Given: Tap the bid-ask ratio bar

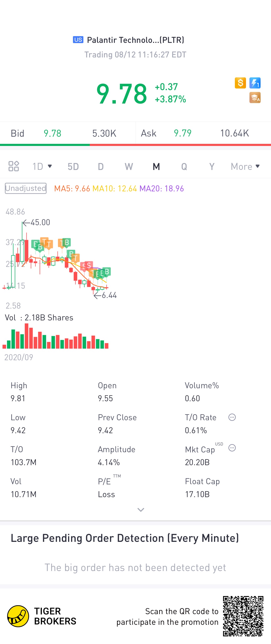Looking at the screenshot, I should point(135,145).
